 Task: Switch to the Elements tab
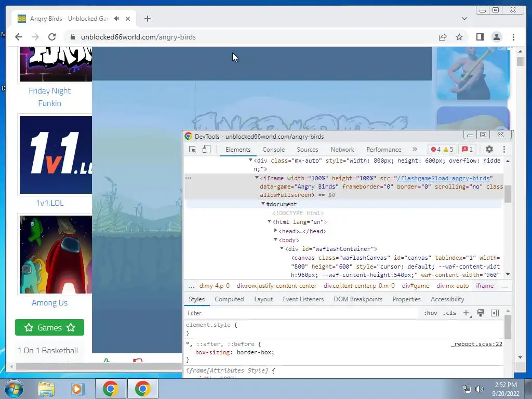[x=238, y=150]
